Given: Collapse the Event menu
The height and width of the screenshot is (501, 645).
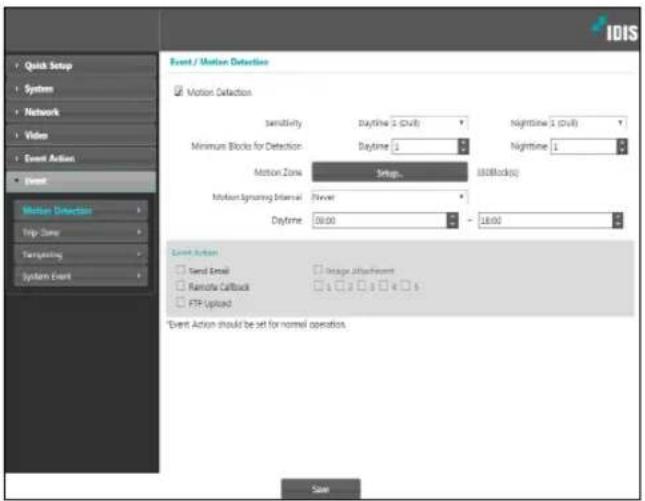Looking at the screenshot, I should [x=81, y=181].
